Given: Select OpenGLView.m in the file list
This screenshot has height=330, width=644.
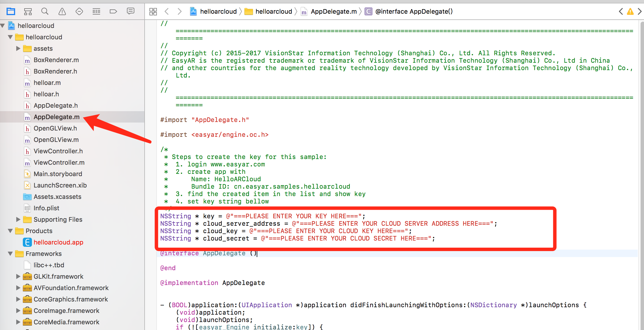Looking at the screenshot, I should click(56, 140).
